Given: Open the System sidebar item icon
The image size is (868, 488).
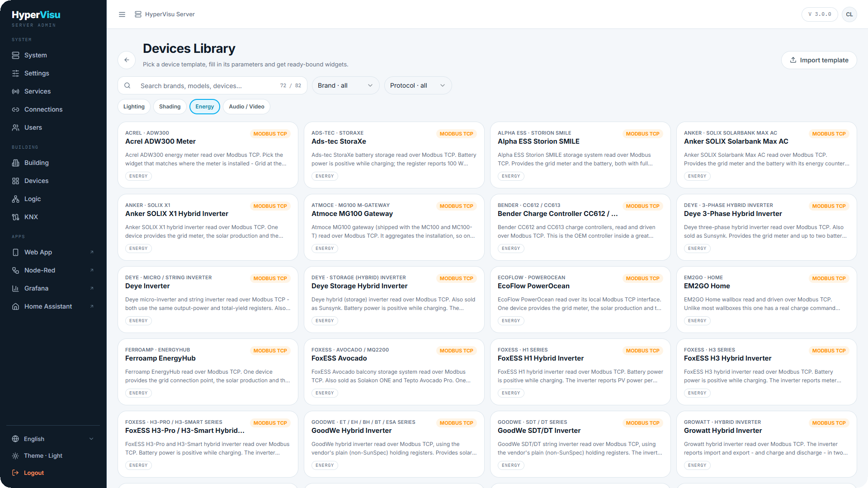Looking at the screenshot, I should 16,55.
